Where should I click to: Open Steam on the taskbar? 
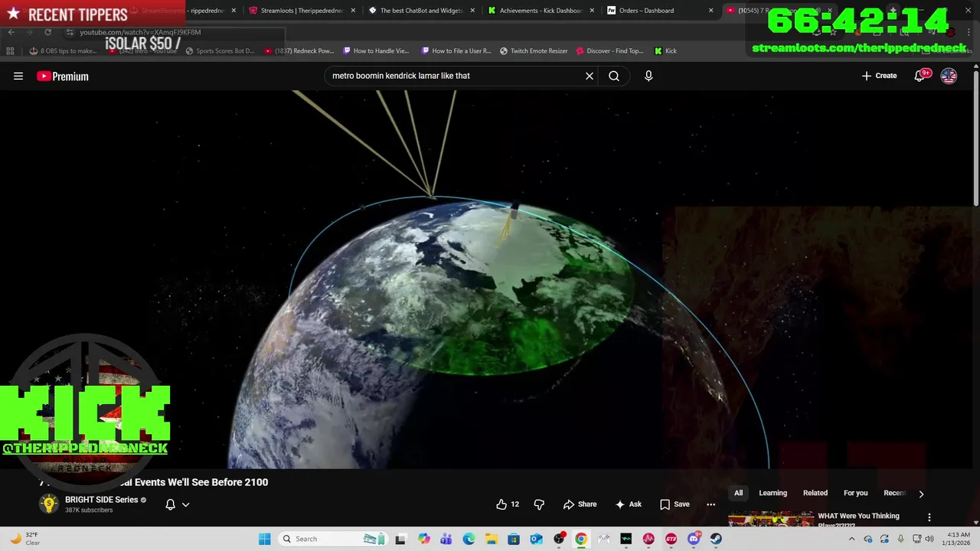716,539
